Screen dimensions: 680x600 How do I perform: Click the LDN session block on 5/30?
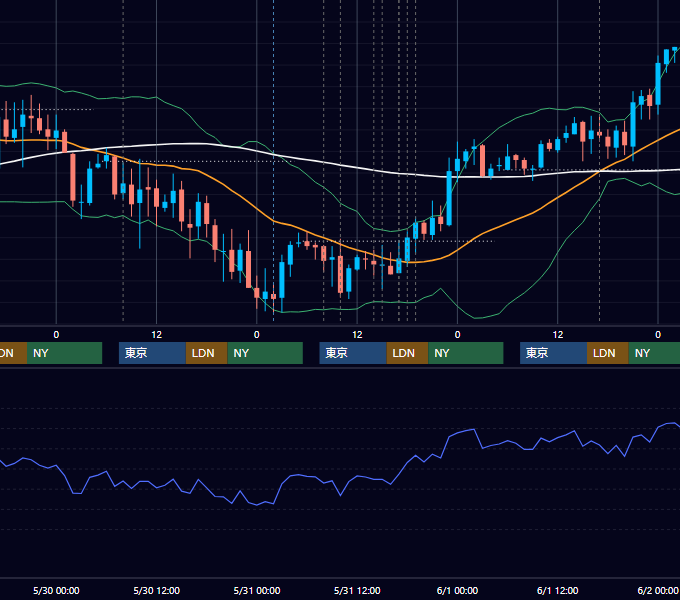coord(206,353)
